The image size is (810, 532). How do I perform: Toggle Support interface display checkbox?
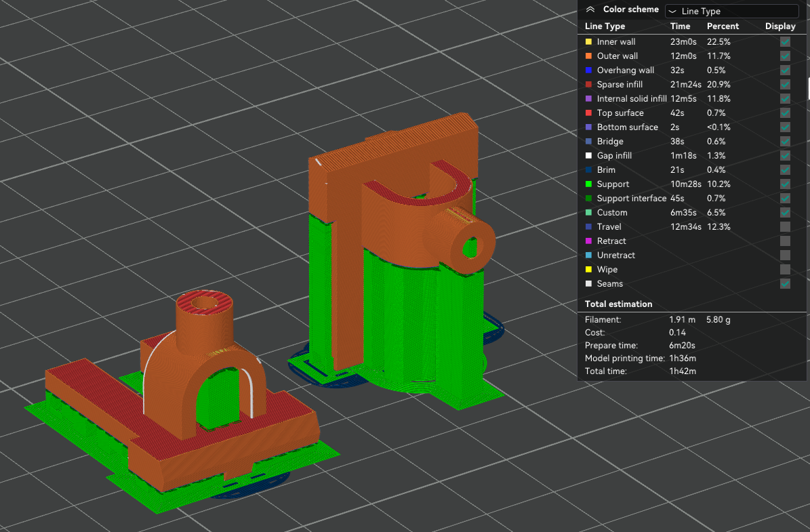click(x=785, y=199)
